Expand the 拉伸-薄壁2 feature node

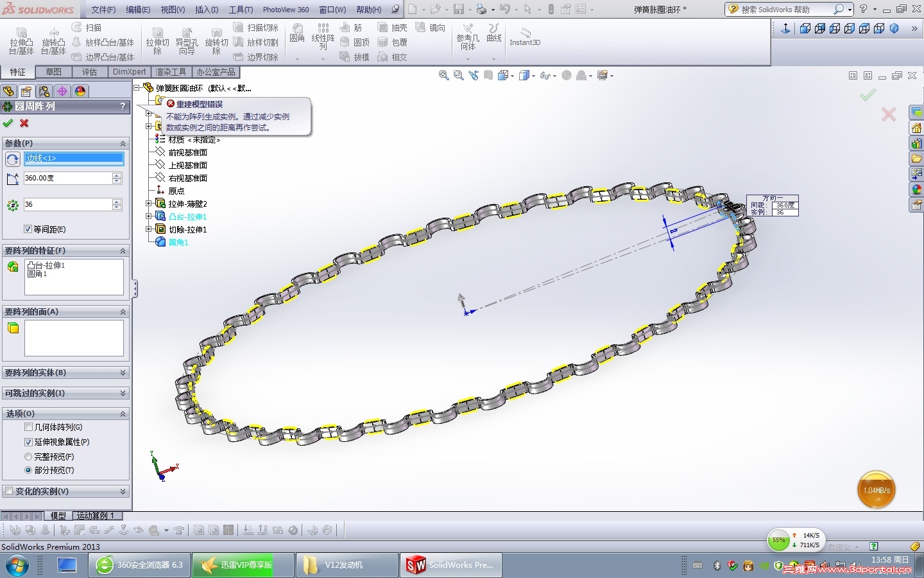(149, 204)
